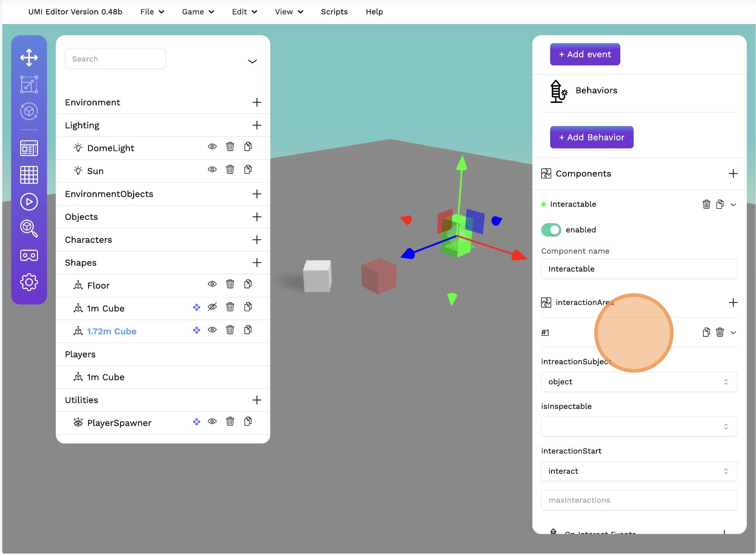Open the VR headset preview icon
This screenshot has width=756, height=556.
29,255
